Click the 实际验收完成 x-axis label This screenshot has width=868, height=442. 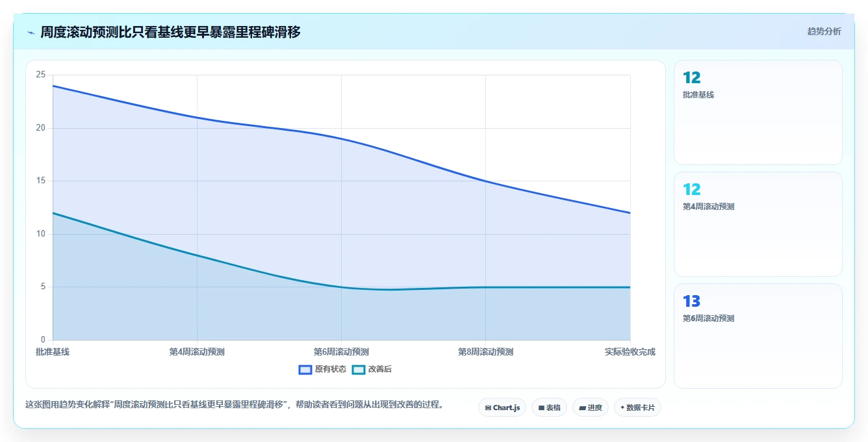[630, 352]
